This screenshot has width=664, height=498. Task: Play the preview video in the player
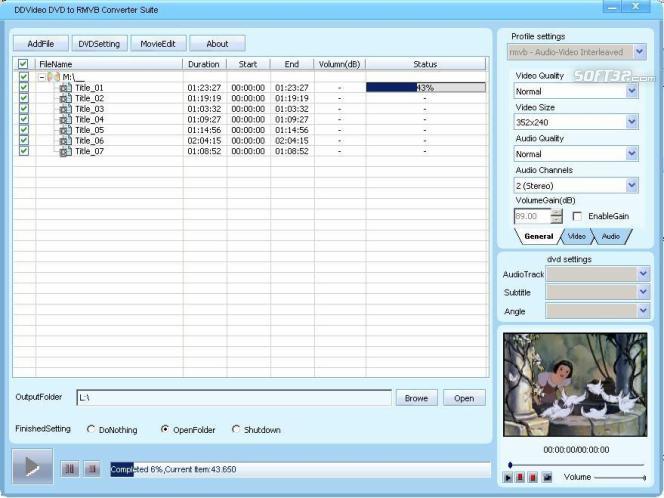click(x=508, y=477)
